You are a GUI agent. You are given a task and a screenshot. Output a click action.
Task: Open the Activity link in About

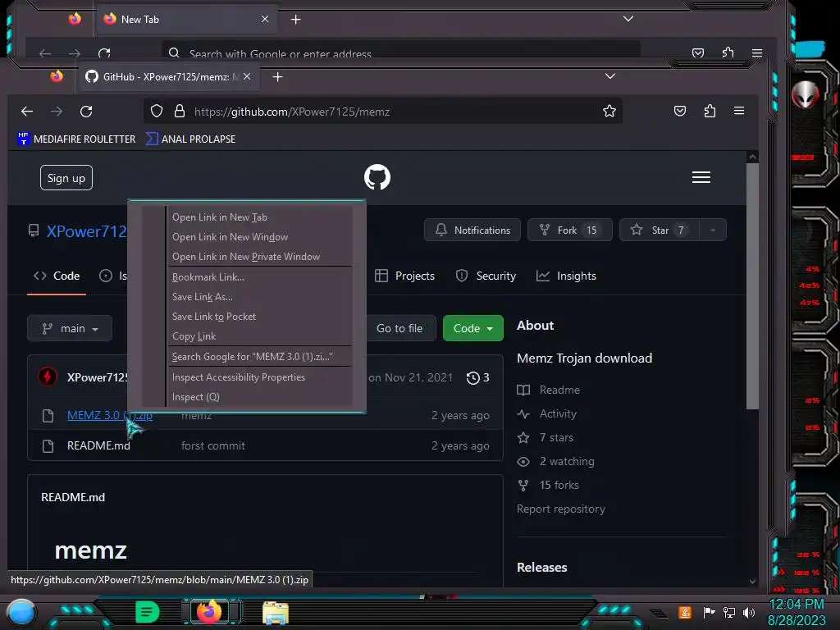tap(558, 413)
